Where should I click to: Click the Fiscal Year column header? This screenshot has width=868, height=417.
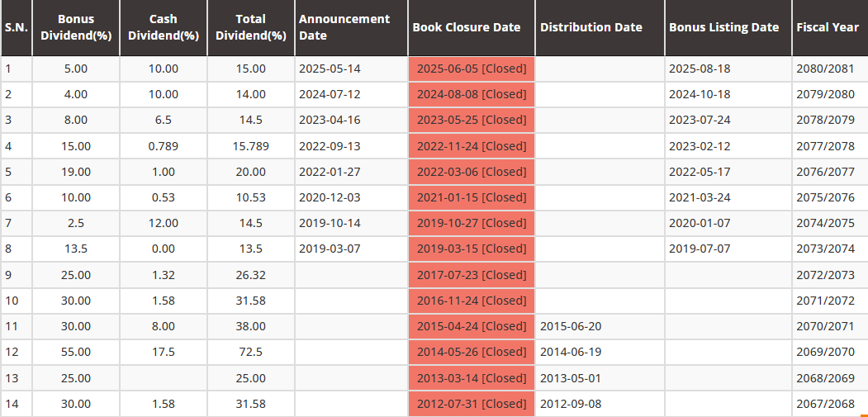coord(828,27)
